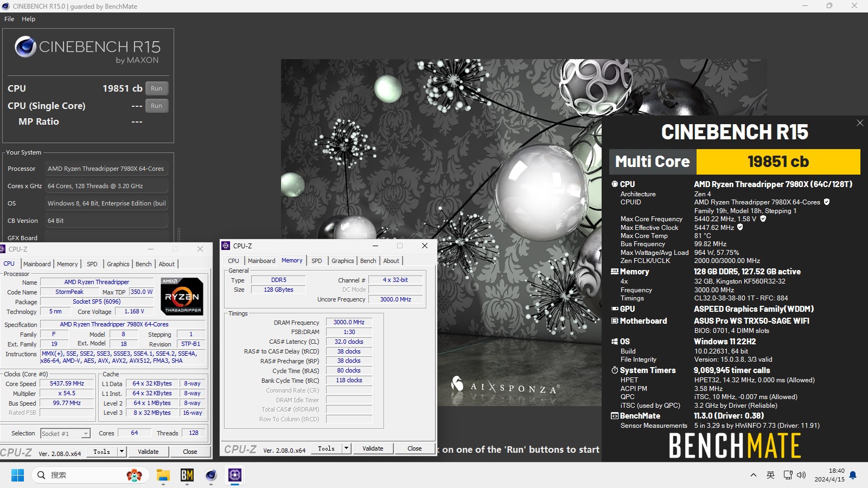Image resolution: width=868 pixels, height=488 pixels.
Task: Open SPD tab in Memory CPU-Z window
Action: click(x=317, y=261)
